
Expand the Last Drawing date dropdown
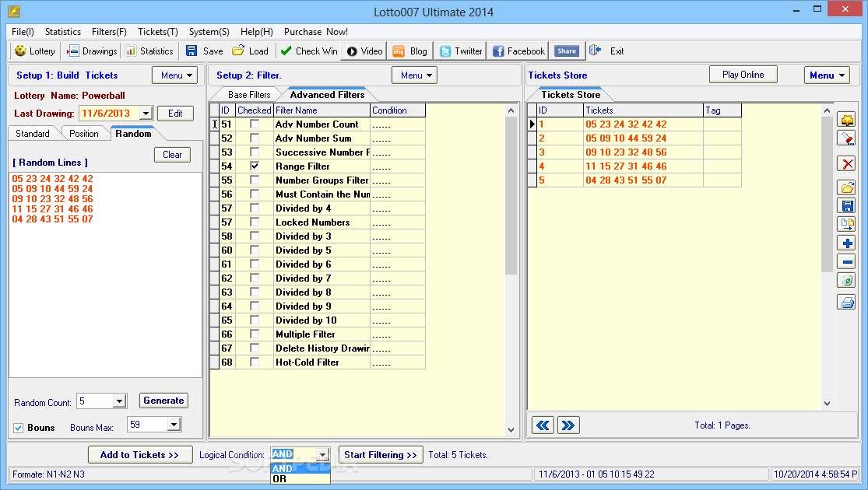[x=146, y=114]
